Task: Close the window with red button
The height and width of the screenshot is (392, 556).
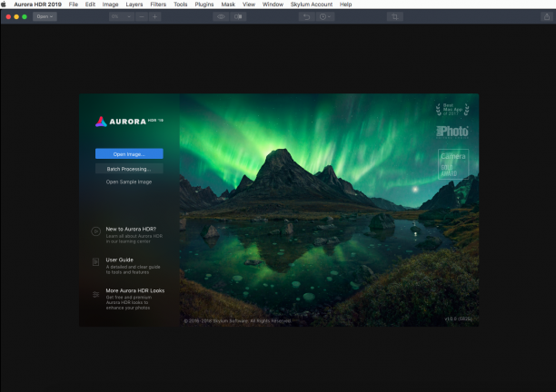Action: [8, 16]
